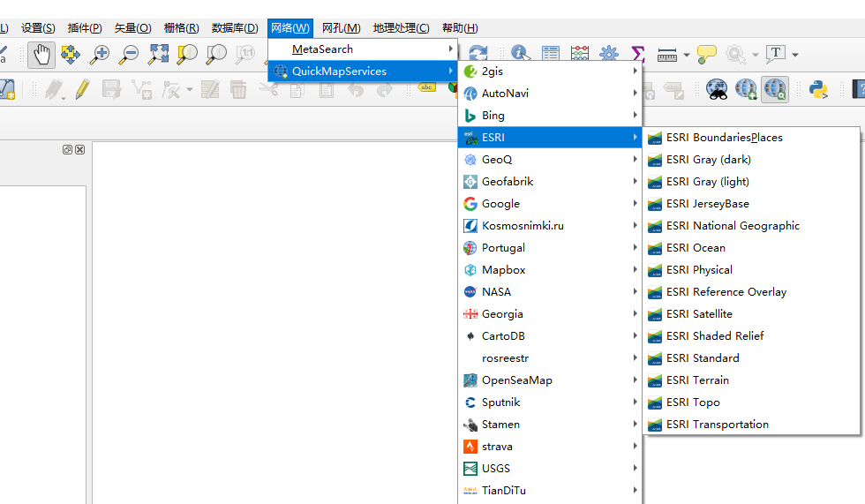Viewport: 865px width, 504px height.
Task: Toggle editing with the yellow pencil icon
Action: pyautogui.click(x=83, y=89)
